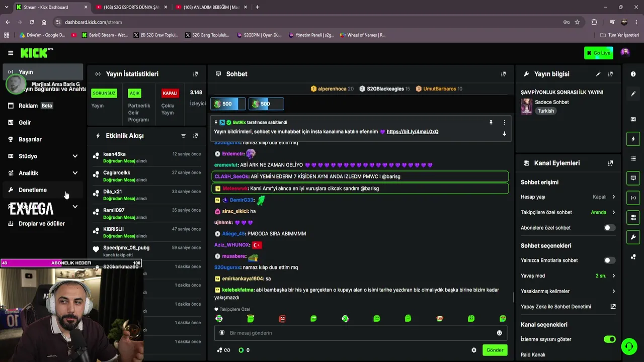Unpin the BotRix pinned message

(491, 122)
